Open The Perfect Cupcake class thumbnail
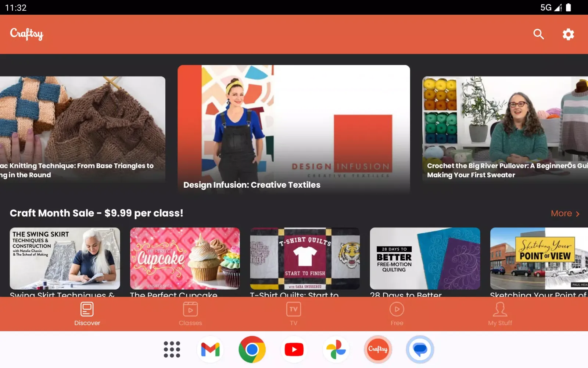This screenshot has height=368, width=588. [x=185, y=258]
